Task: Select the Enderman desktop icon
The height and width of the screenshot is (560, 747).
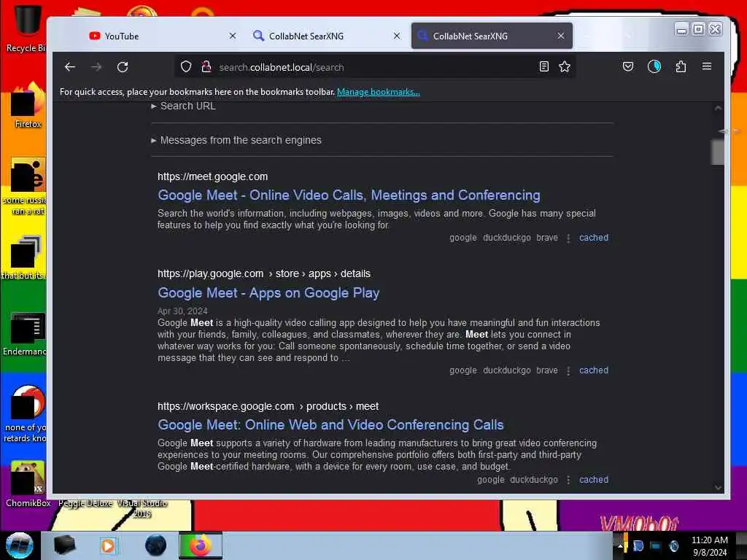Action: coord(25,334)
